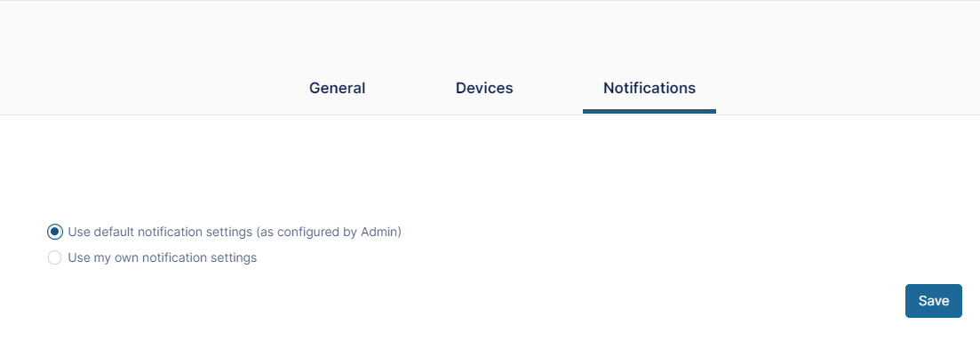Screen dimensions: 980x348
Task: Switch to the General tab
Action: tap(337, 88)
